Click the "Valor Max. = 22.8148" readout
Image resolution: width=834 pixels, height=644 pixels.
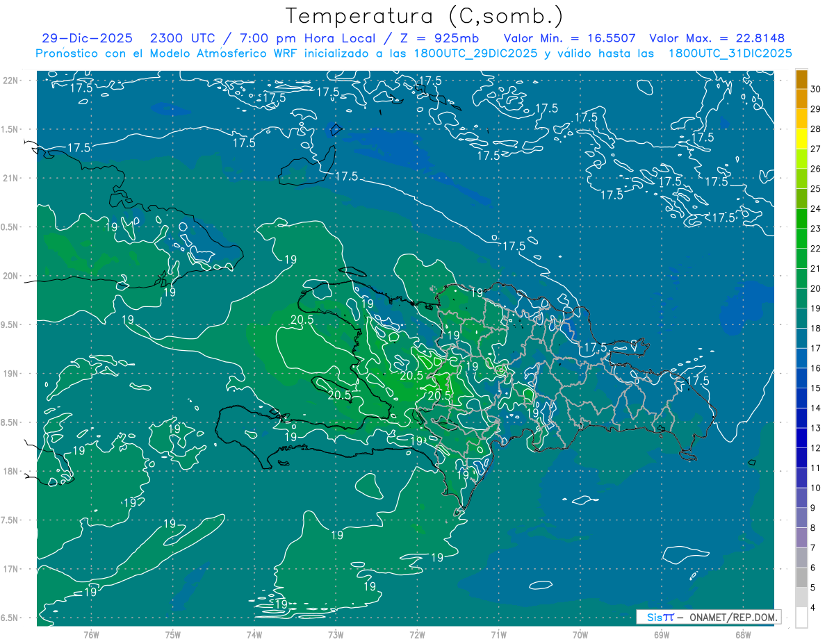click(717, 38)
